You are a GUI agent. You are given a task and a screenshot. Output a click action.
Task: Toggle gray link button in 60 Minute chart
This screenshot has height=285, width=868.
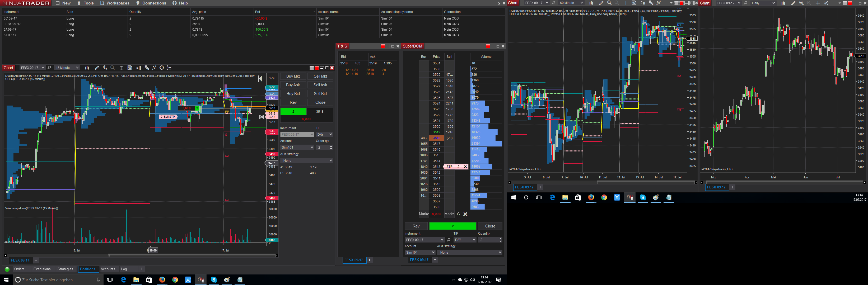click(676, 3)
